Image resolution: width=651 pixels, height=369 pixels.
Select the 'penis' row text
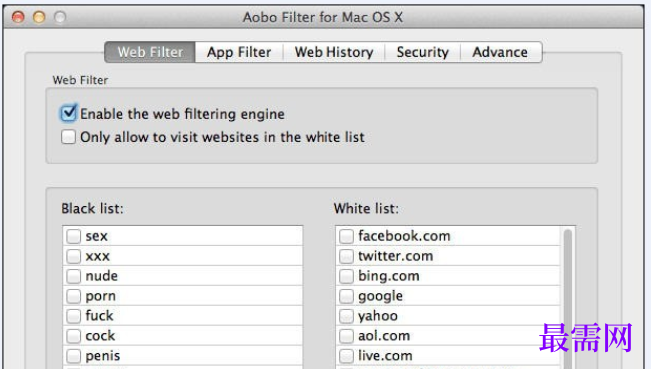(x=103, y=356)
